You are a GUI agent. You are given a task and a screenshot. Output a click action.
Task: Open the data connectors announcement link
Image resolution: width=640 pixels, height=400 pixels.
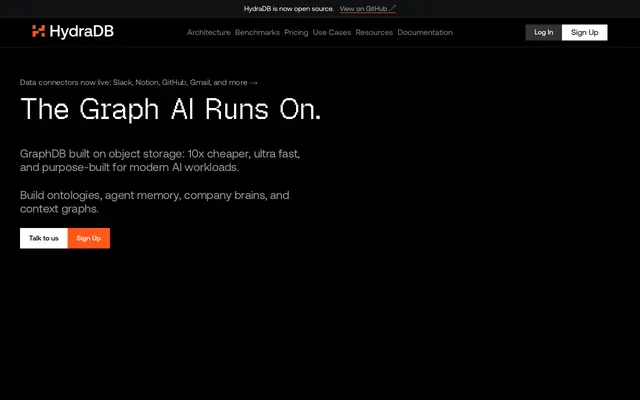(x=139, y=82)
